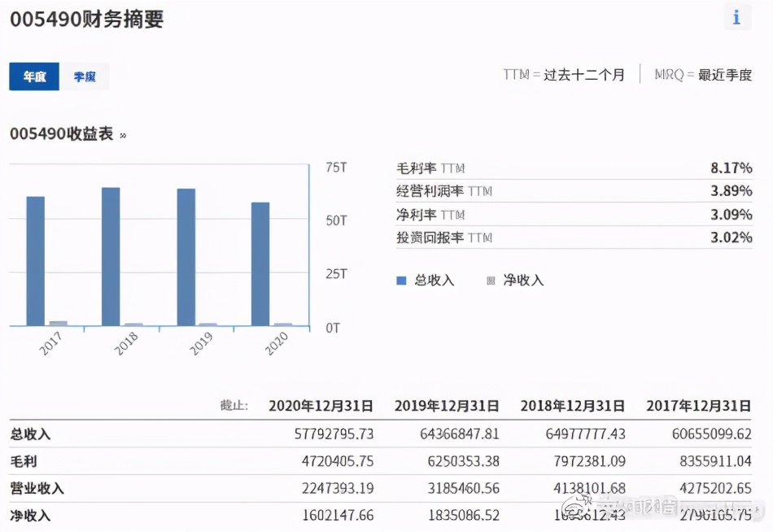
Task: Click the 2017年12月31日 column header
Action: [698, 405]
